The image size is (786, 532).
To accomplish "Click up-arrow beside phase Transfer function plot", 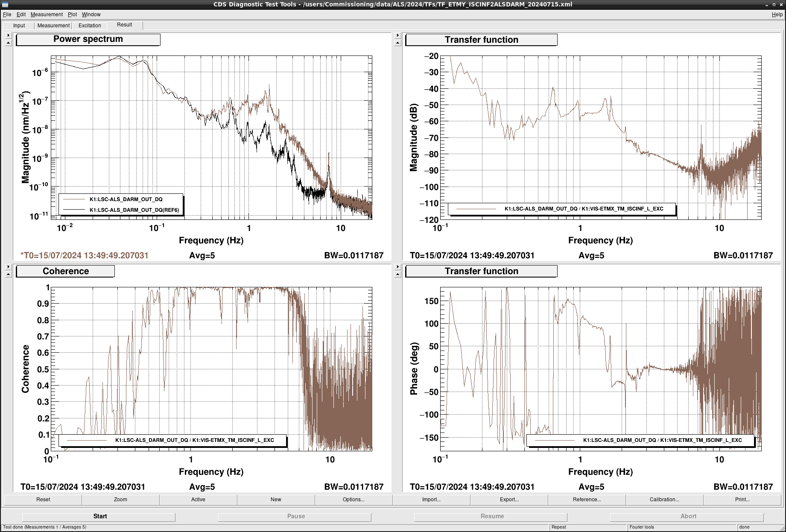I will click(x=397, y=275).
